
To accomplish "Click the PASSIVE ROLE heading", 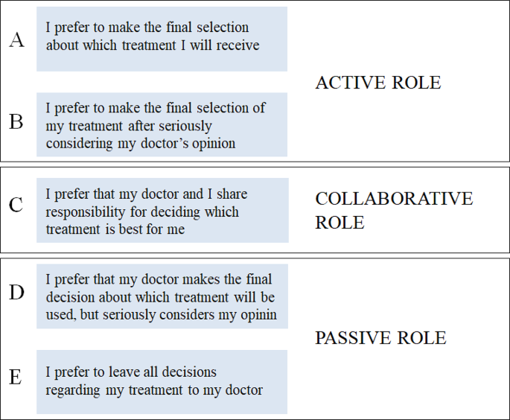I will click(380, 338).
